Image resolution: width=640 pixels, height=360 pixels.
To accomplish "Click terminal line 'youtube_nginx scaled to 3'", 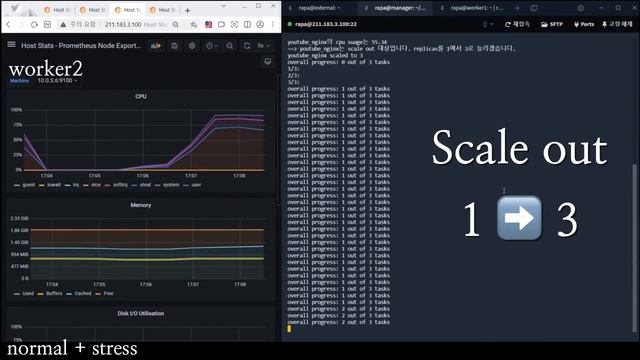I will [x=325, y=55].
